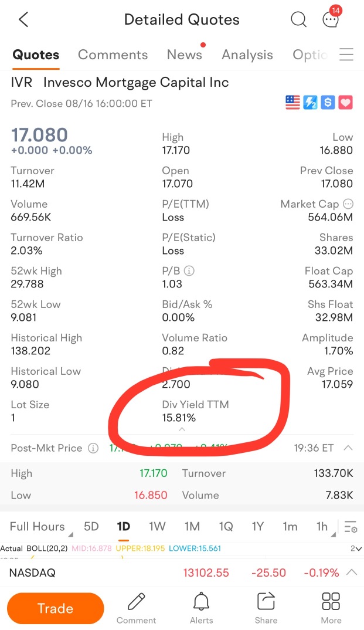Go back using the arrow icon
Image resolution: width=364 pixels, height=630 pixels.
23,19
